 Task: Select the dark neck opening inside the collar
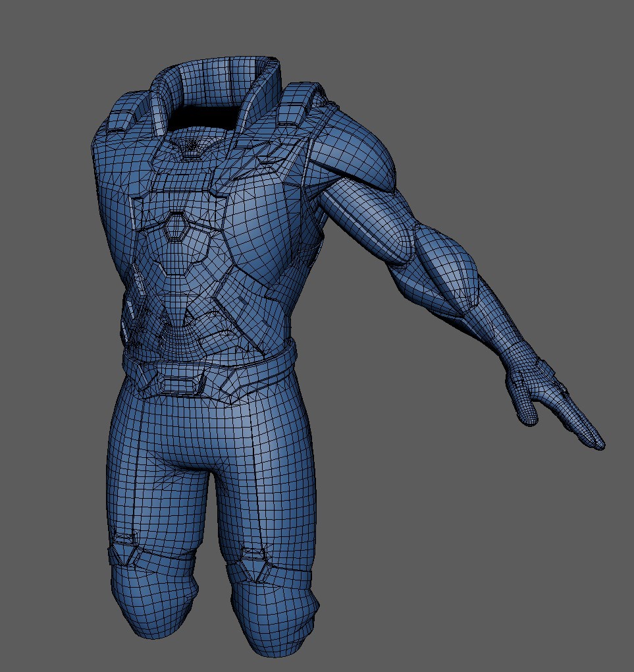tap(205, 117)
